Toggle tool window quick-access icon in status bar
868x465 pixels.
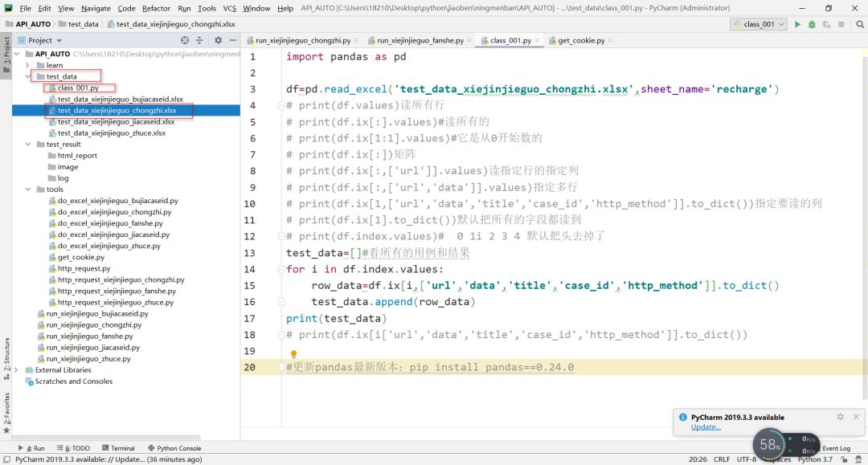pos(6,459)
